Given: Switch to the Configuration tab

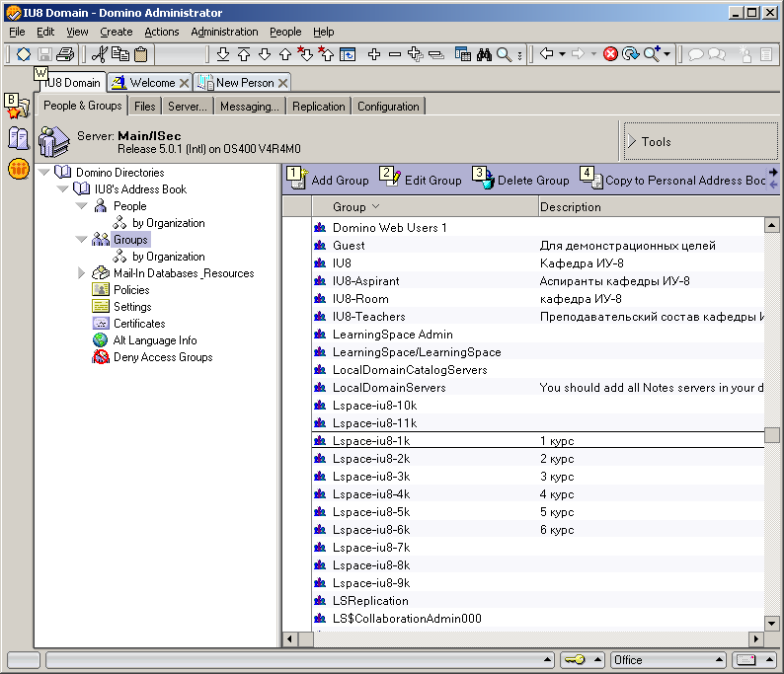Looking at the screenshot, I should 388,107.
